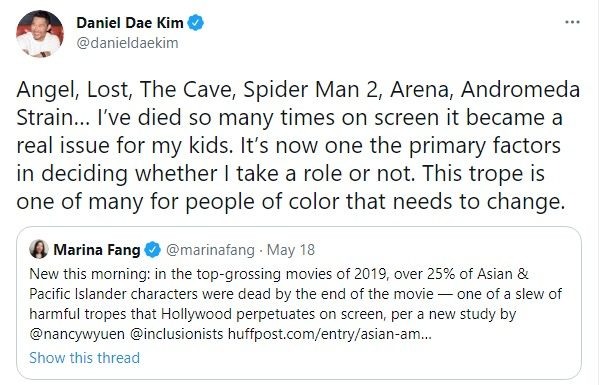
Task: Click the Marina Fang name in quoted tweet
Action: 97,250
